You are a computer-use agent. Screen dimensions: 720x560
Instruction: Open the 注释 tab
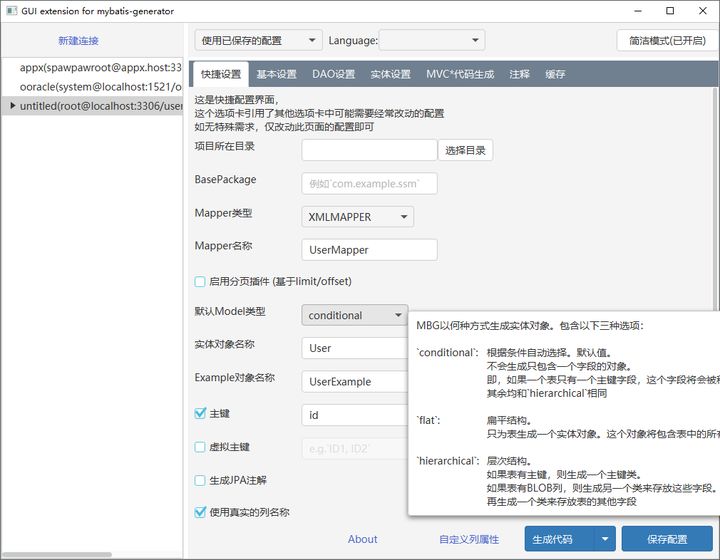tap(519, 74)
